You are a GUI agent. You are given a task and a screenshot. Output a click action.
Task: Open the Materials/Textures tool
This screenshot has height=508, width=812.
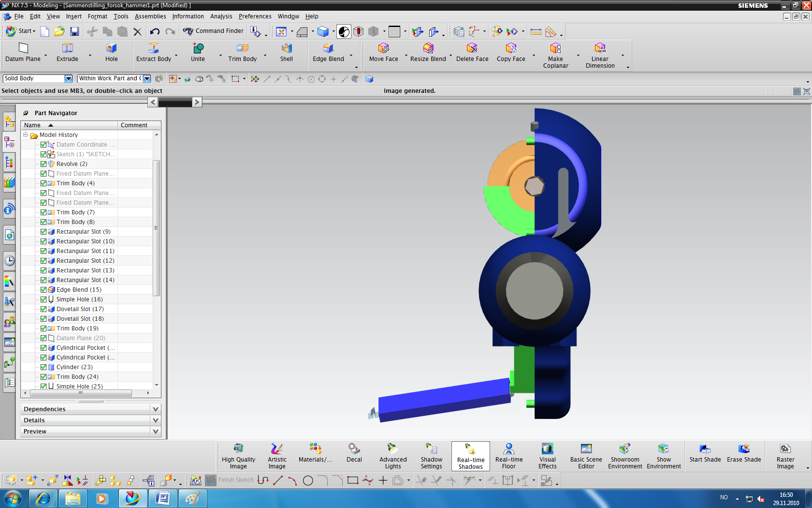click(315, 455)
